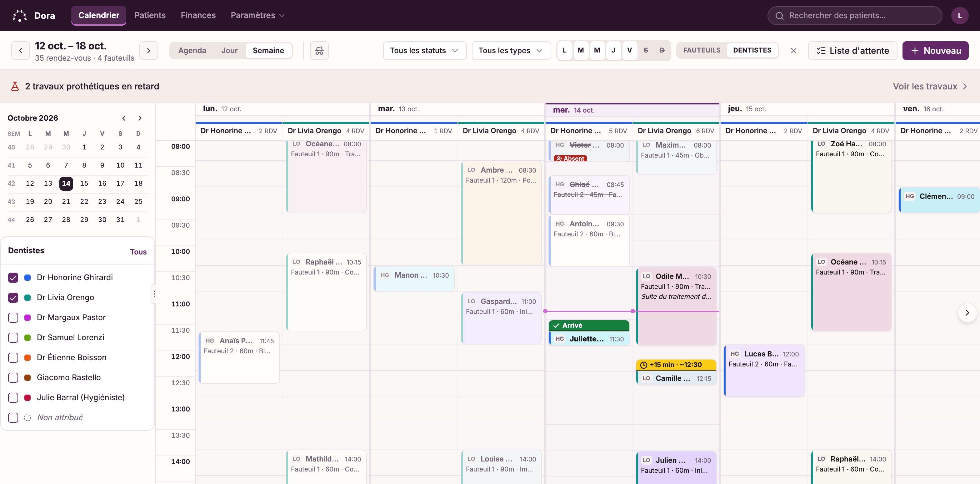Screen dimensions: 980x484
Task: Go to the previous week
Action: tap(21, 51)
